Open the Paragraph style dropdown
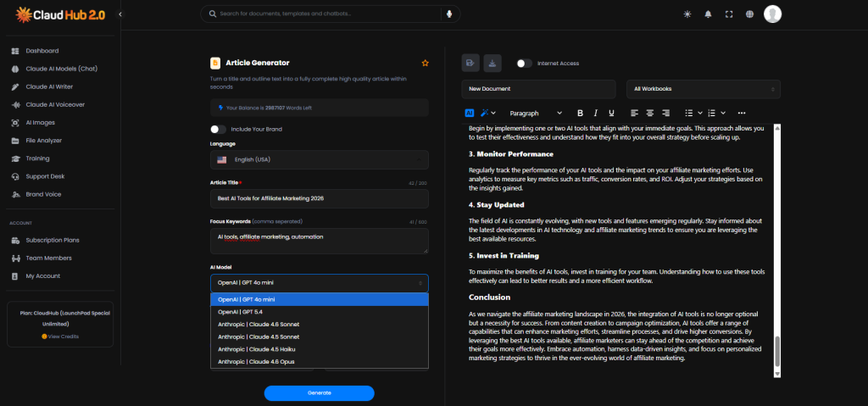This screenshot has height=406, width=868. 535,113
